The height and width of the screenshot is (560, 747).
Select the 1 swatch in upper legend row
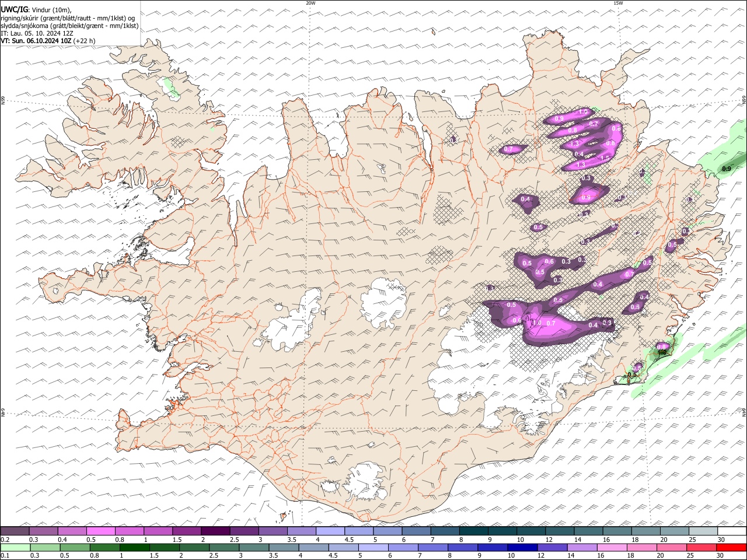(158, 531)
